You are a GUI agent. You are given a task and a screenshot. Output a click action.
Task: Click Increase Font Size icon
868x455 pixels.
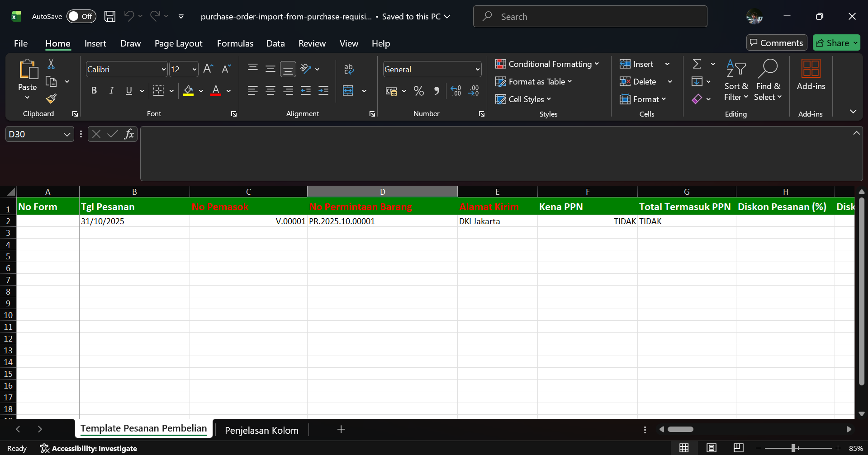(208, 69)
